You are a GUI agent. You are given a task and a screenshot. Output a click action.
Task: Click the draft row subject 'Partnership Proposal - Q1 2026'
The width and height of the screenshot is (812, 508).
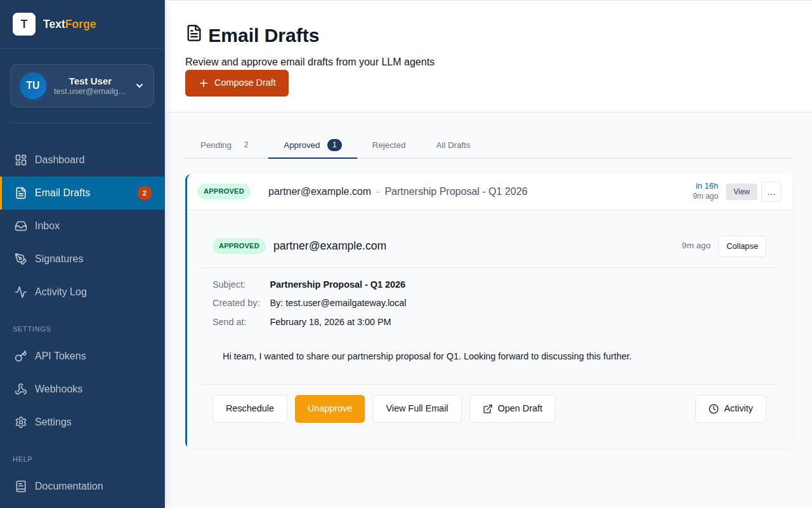click(456, 192)
